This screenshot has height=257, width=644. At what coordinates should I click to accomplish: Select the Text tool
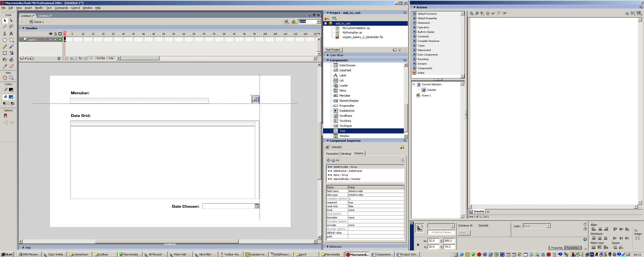[x=11, y=33]
